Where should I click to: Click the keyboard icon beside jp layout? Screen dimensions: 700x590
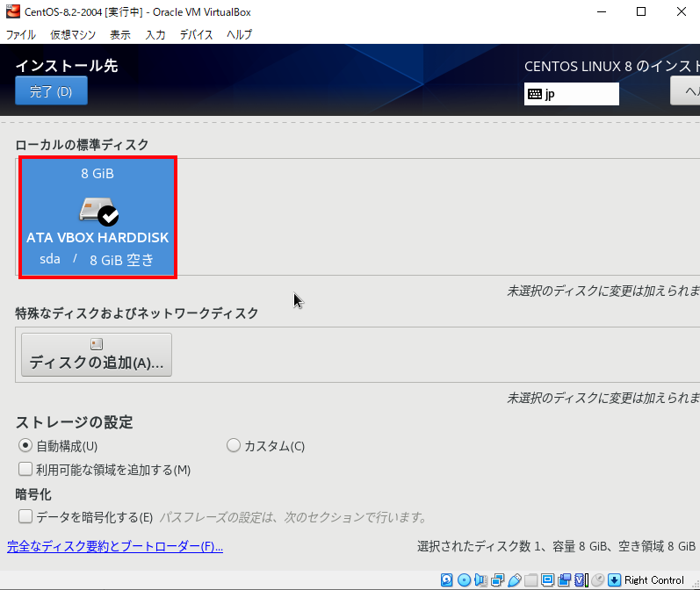534,94
